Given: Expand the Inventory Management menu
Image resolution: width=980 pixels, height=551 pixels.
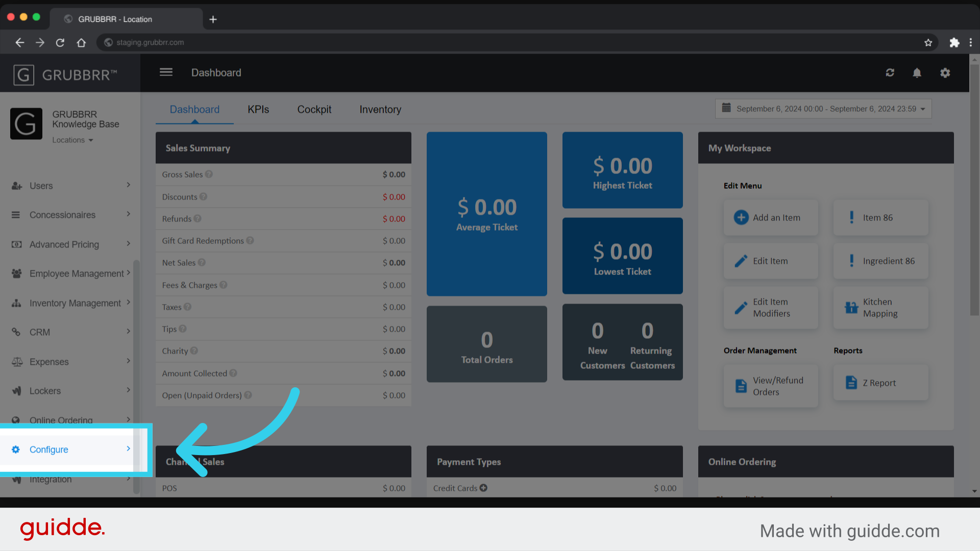Looking at the screenshot, I should (70, 303).
